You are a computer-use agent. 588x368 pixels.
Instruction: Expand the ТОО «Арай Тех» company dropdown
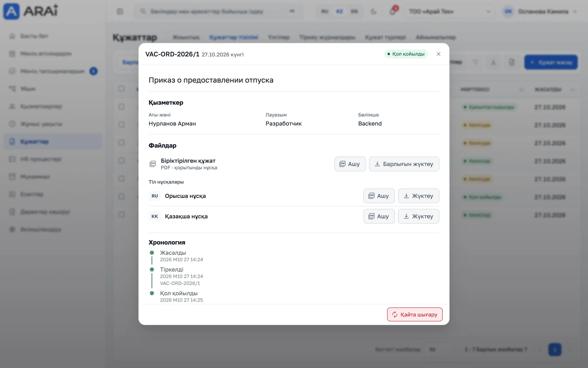point(450,11)
